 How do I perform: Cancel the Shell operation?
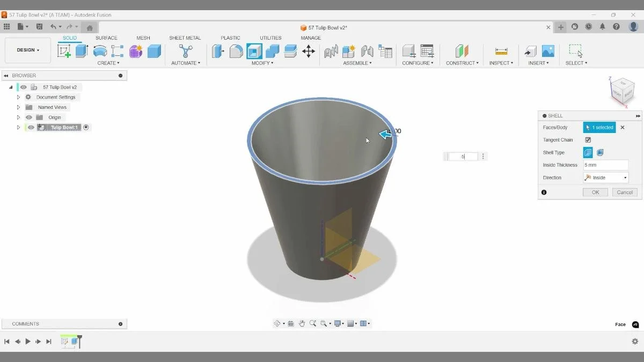pyautogui.click(x=624, y=192)
